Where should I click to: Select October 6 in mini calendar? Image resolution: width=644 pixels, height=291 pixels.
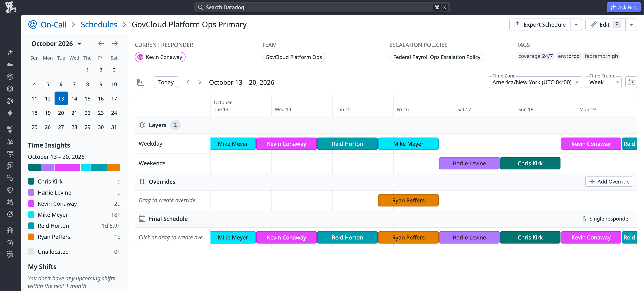point(61,85)
